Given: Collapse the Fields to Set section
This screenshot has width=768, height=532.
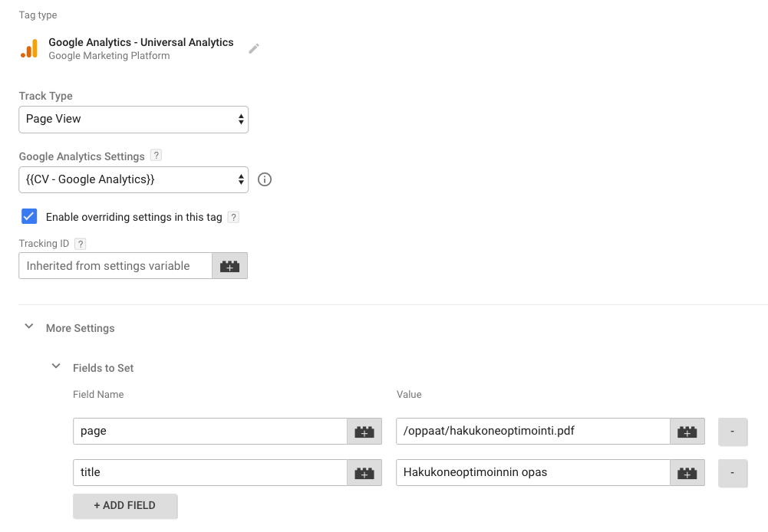Looking at the screenshot, I should click(56, 366).
